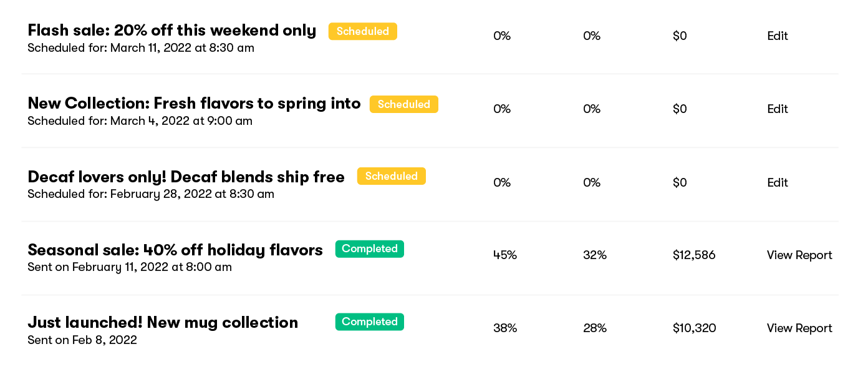868x369 pixels.
Task: Open New Collection: Fresh flavors campaign title
Action: [195, 103]
